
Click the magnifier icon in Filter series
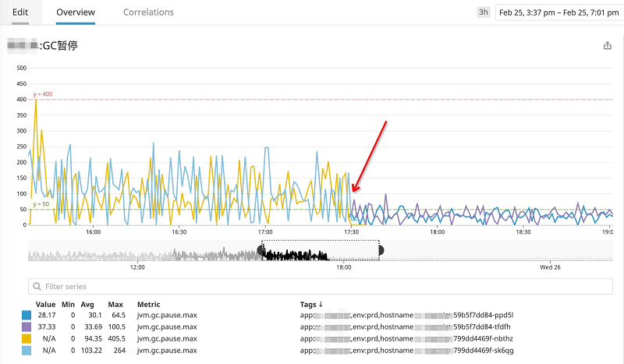tap(37, 287)
